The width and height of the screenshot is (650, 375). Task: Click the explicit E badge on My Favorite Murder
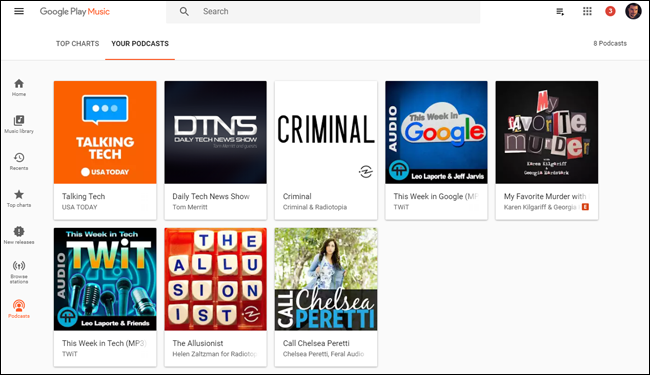(585, 207)
